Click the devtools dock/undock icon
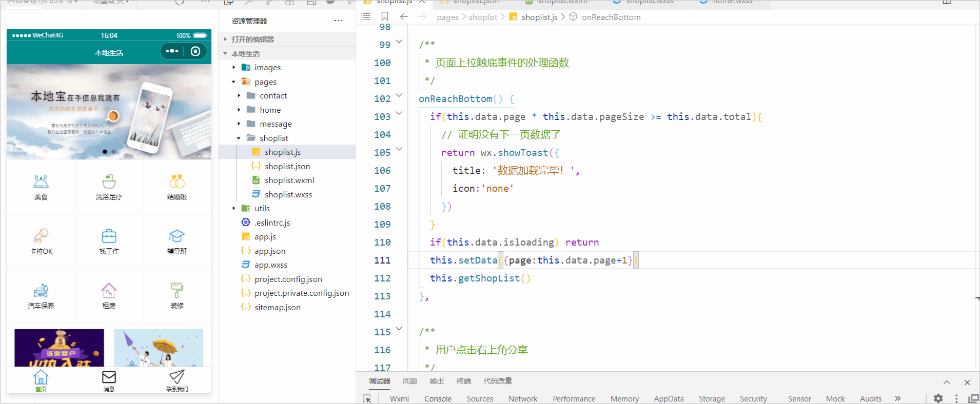The image size is (980, 404). 973,398
